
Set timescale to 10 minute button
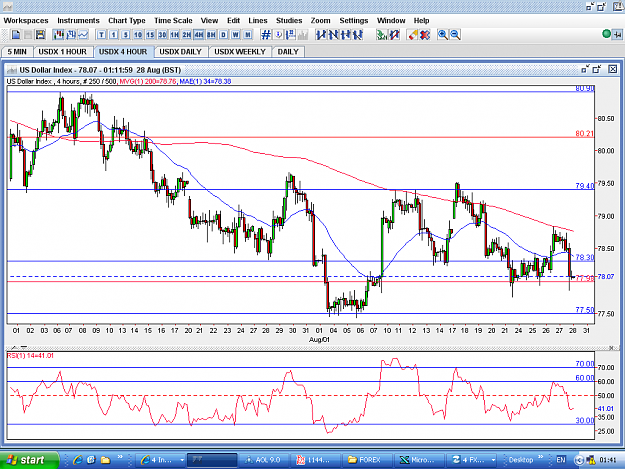(138, 35)
